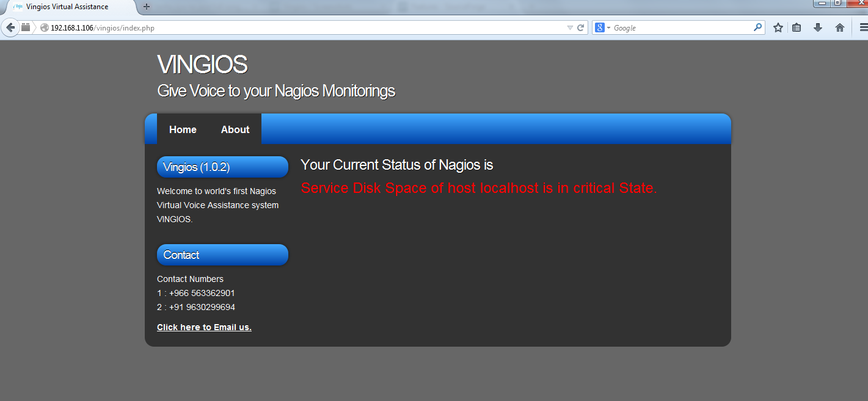This screenshot has width=868, height=401.
Task: Reload the current page
Action: point(580,27)
